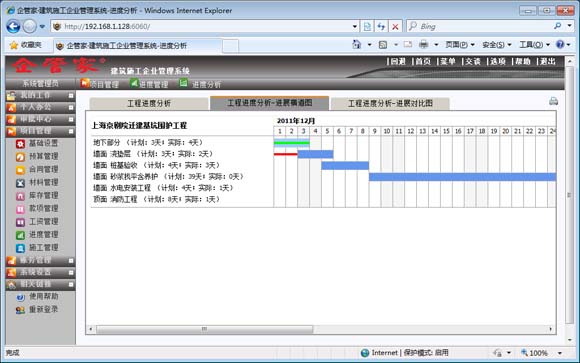Switch to the 工程进度分析 tab
Screen dimensions: 580x363
click(x=149, y=103)
